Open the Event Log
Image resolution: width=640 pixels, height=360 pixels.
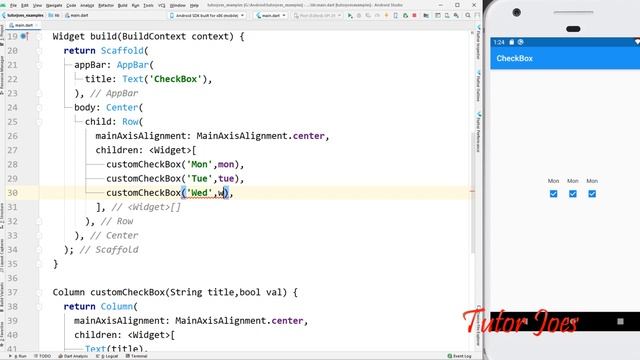[x=460, y=356]
